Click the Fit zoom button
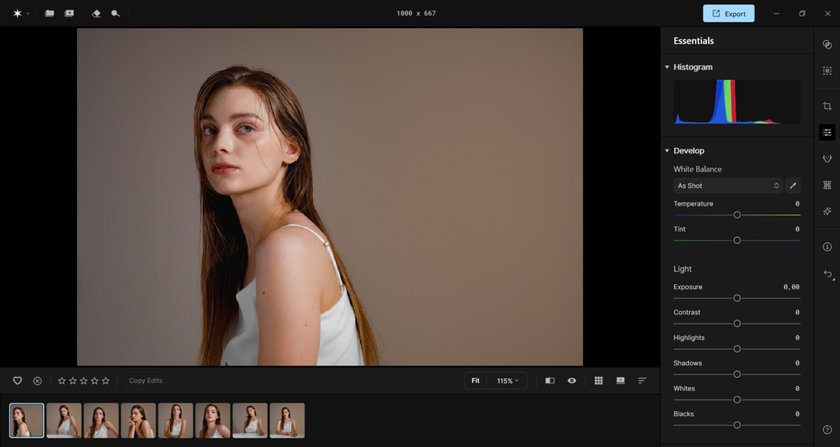The height and width of the screenshot is (447, 840). point(475,381)
